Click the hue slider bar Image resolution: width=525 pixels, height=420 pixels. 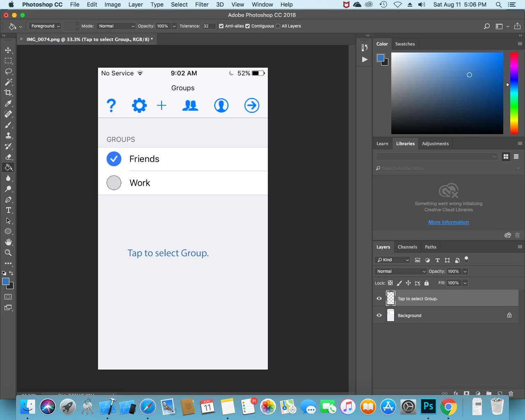[x=514, y=93]
